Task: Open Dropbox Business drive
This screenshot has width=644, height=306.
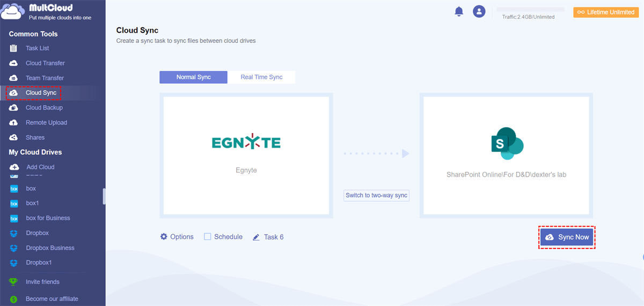Action: 50,248
